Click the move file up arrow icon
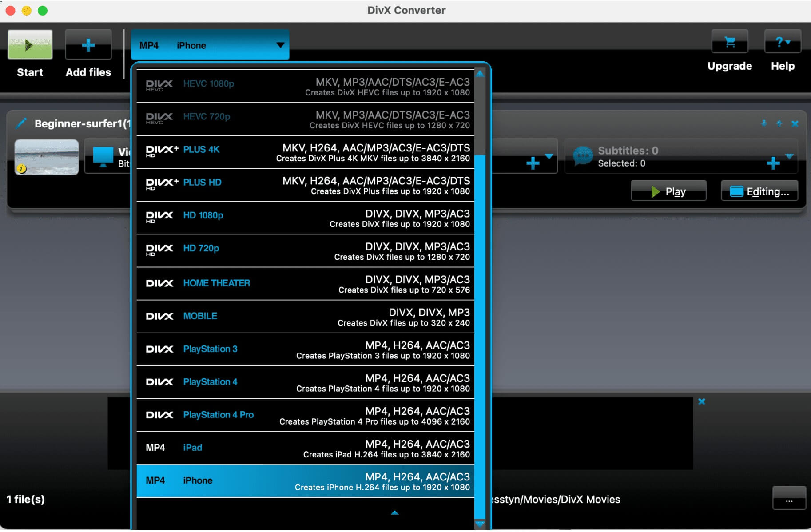Image resolution: width=811 pixels, height=532 pixels. point(779,123)
